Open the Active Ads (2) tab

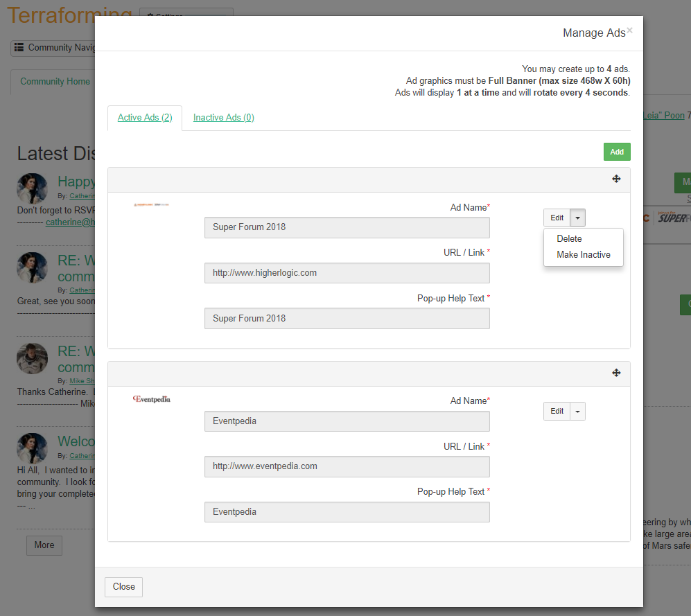[x=145, y=118]
